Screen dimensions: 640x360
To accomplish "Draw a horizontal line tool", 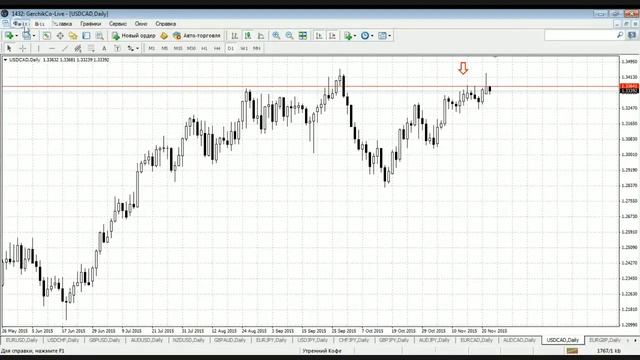I will coord(51,48).
